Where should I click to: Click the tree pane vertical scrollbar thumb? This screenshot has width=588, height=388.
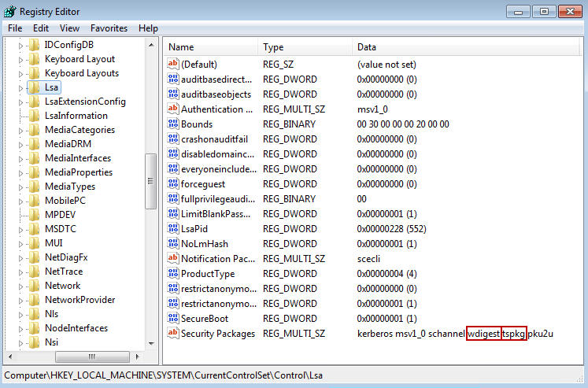click(x=150, y=181)
